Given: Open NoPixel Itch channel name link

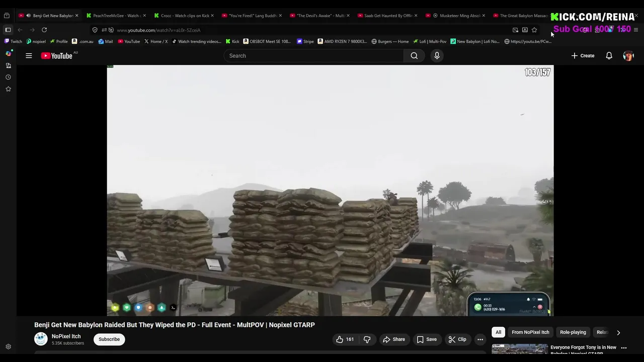Looking at the screenshot, I should coord(66,336).
